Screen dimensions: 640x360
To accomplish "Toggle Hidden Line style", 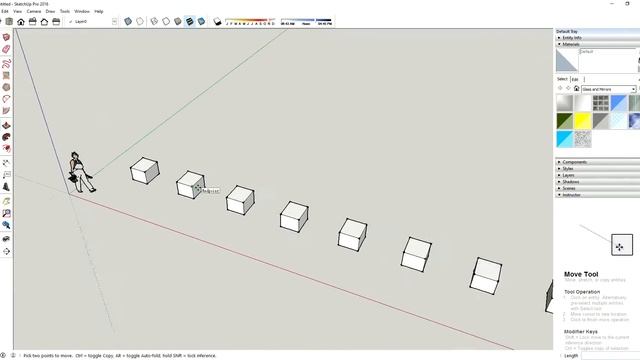I will coord(166,21).
